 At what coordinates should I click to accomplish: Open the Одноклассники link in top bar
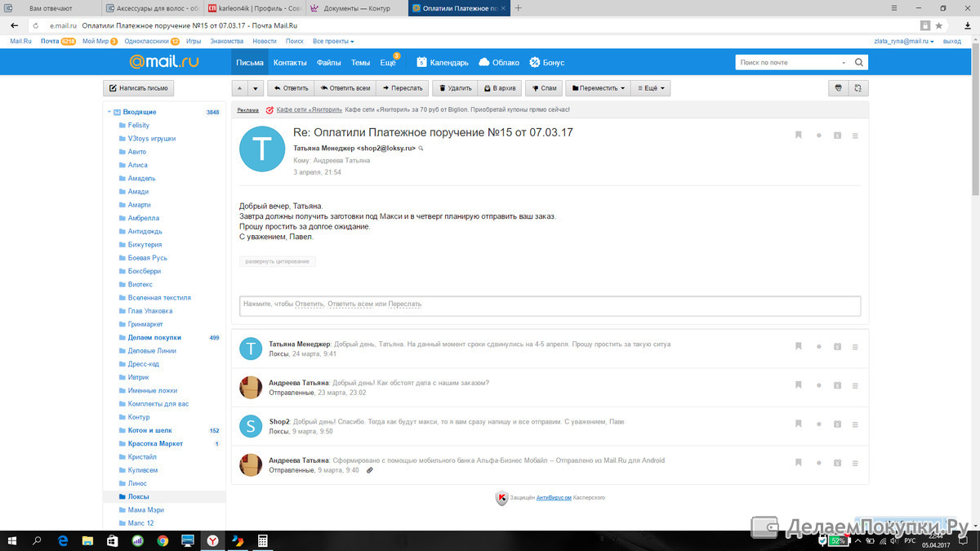click(146, 41)
